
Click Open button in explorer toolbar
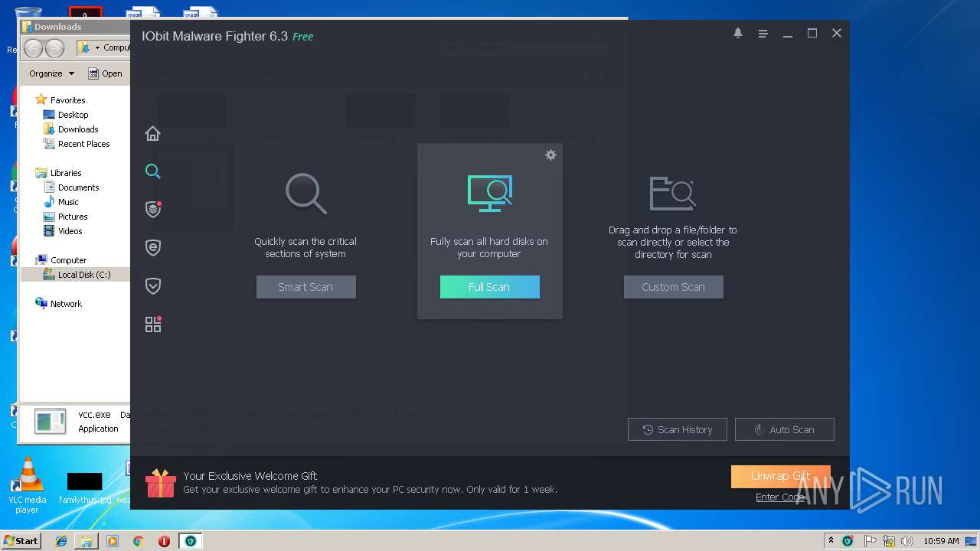coord(105,73)
